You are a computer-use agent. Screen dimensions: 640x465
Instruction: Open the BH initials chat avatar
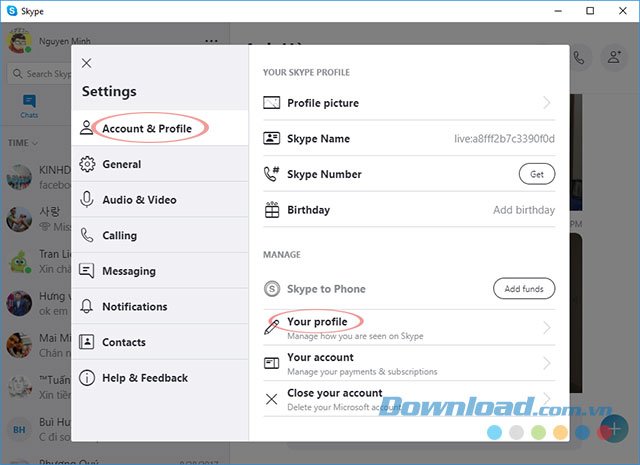point(19,429)
